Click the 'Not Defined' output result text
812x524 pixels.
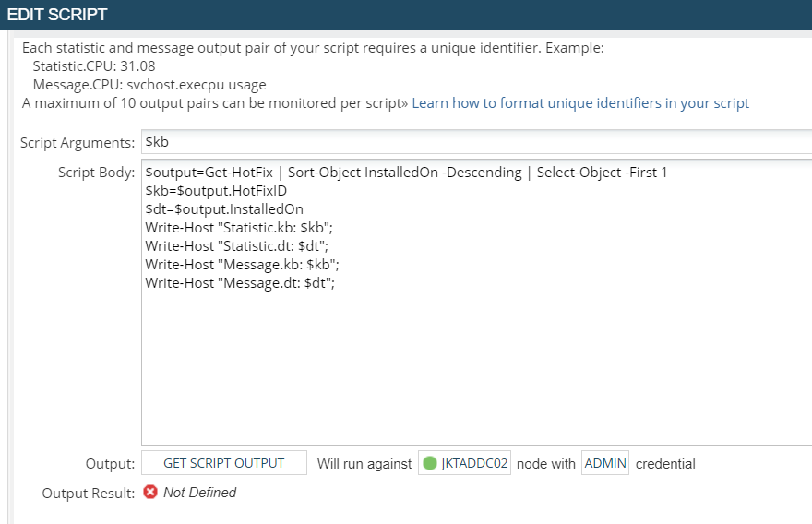[200, 493]
